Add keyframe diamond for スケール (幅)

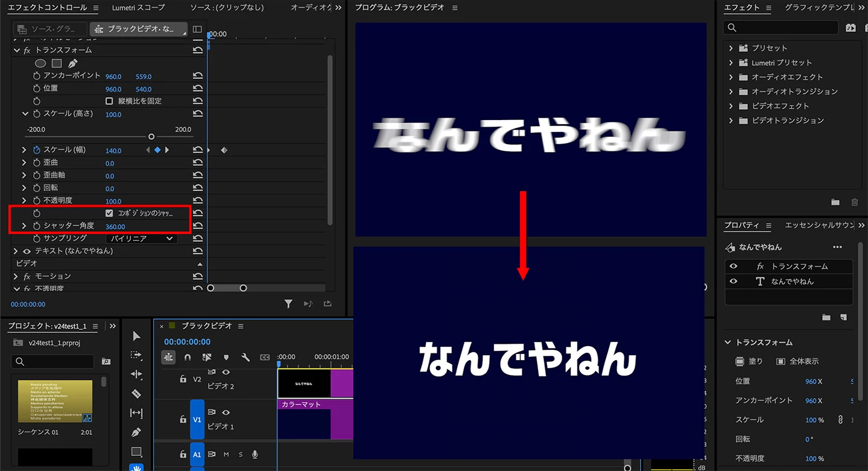click(157, 150)
